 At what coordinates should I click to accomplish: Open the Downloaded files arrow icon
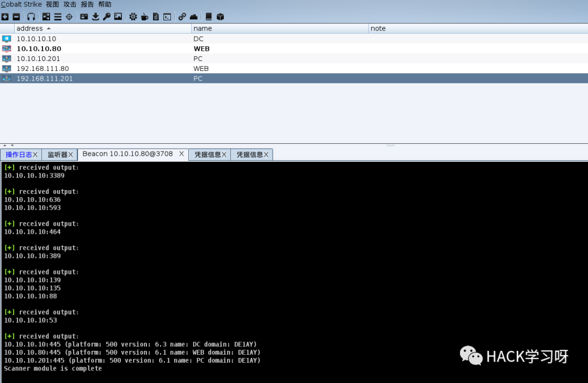(96, 16)
